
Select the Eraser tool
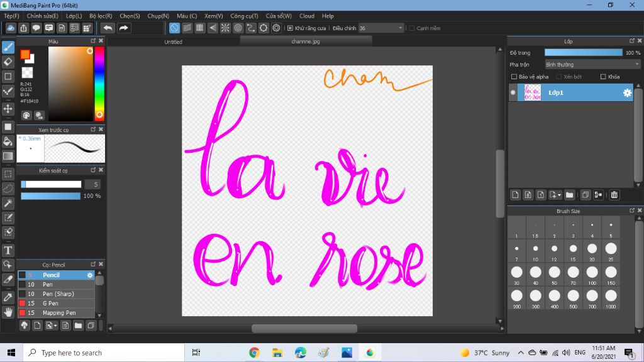coord(8,62)
